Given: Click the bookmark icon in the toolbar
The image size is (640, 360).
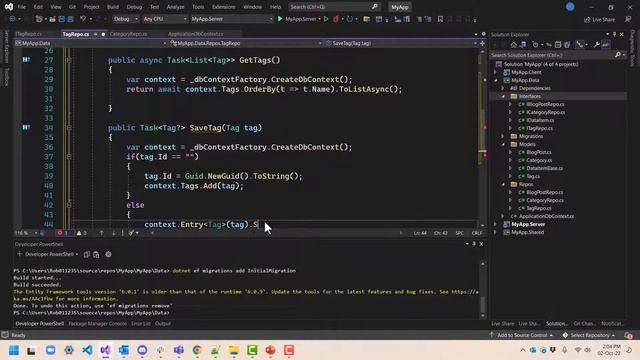Looking at the screenshot, I should pos(440,19).
